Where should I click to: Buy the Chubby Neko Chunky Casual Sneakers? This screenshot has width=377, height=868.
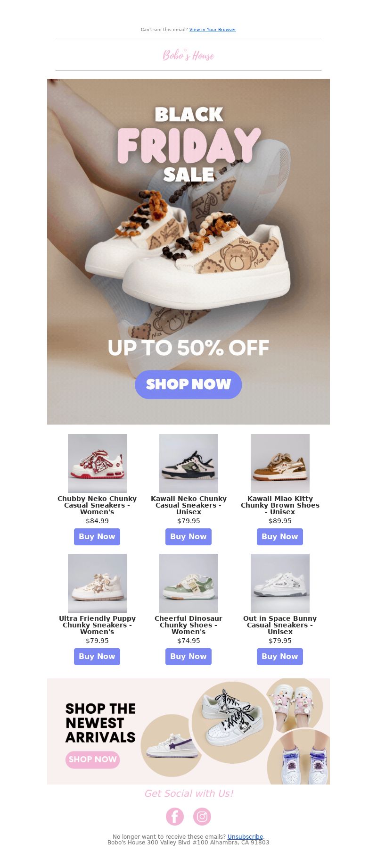point(97,537)
